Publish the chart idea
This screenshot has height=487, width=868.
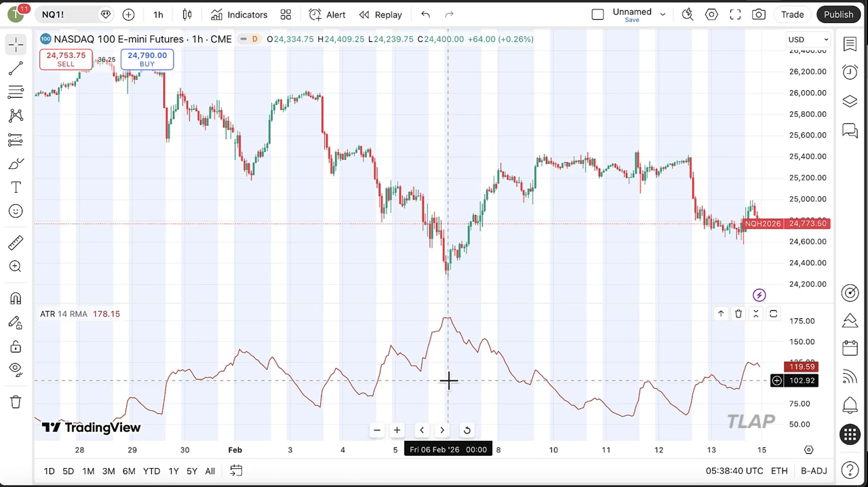point(839,14)
